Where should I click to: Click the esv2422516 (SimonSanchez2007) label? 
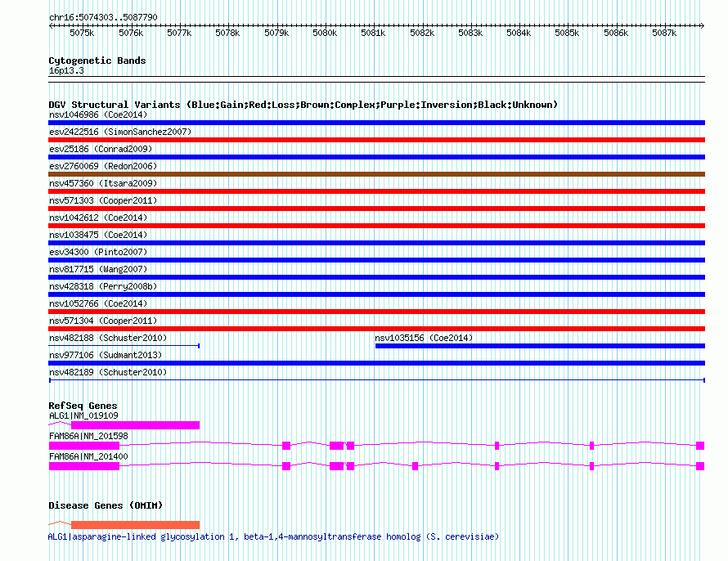tap(120, 132)
